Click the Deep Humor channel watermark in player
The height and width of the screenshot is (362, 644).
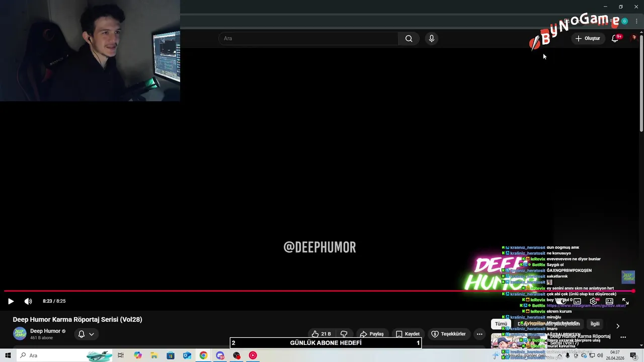coord(628,277)
